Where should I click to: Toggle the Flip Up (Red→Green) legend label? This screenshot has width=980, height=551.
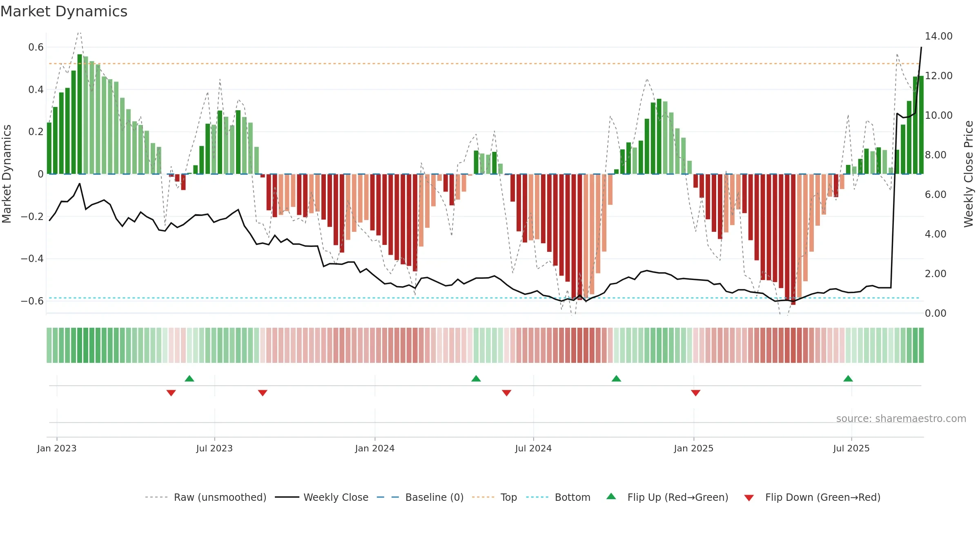[678, 497]
